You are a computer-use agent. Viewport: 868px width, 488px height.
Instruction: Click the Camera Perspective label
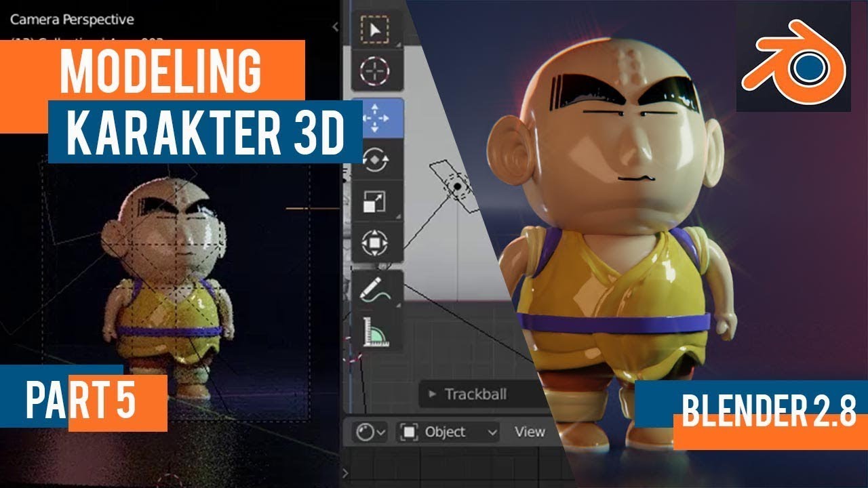72,20
